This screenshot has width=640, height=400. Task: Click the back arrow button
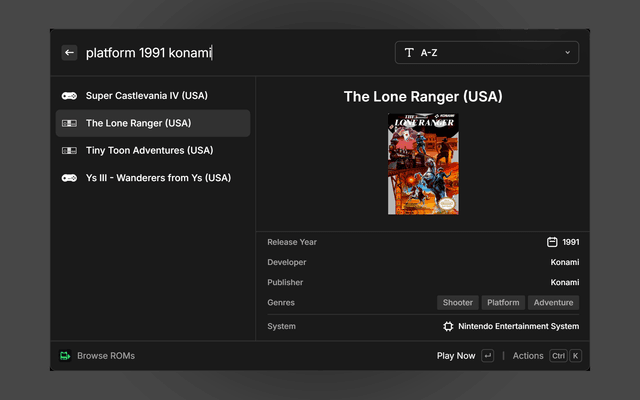pos(69,53)
